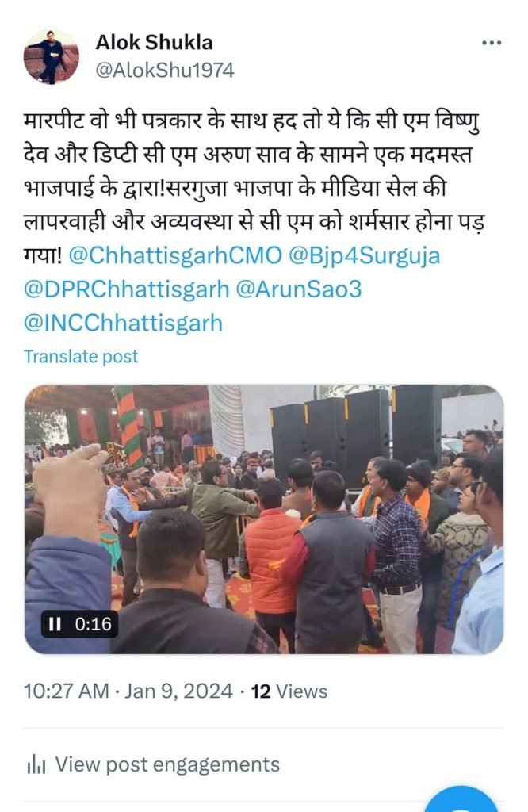The height and width of the screenshot is (812, 528).
Task: Open the @AlokShu1974 handle
Action: pos(165,70)
